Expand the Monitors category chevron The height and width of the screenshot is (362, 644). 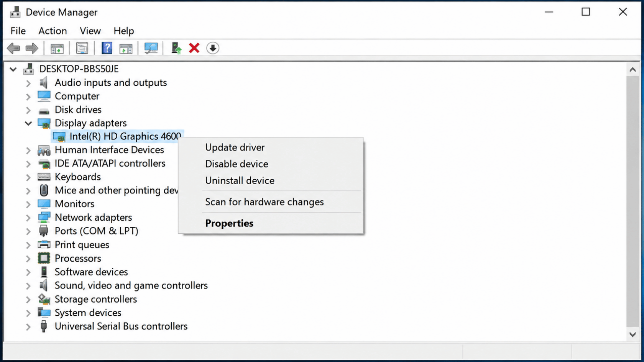[28, 204]
